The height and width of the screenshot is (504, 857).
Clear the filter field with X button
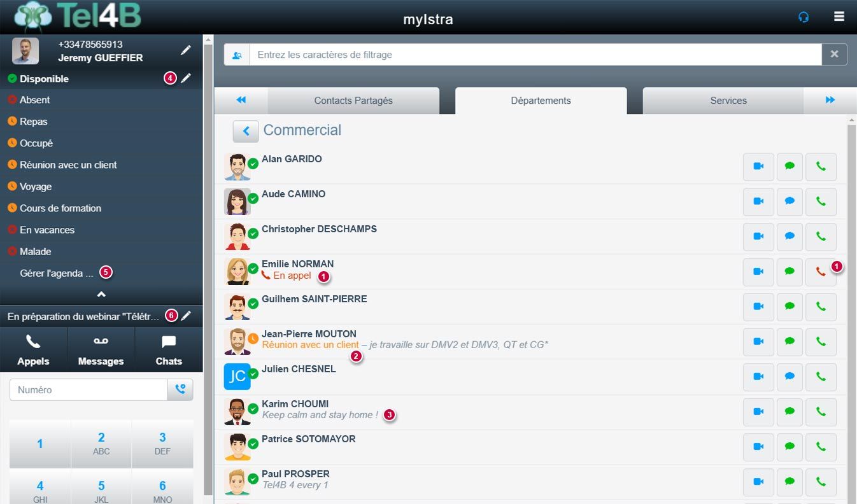pyautogui.click(x=835, y=55)
